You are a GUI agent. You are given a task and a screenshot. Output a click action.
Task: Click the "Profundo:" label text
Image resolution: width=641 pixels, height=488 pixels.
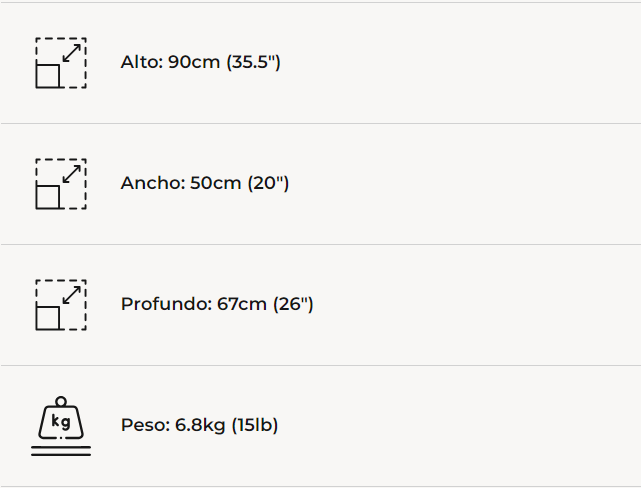pyautogui.click(x=166, y=304)
